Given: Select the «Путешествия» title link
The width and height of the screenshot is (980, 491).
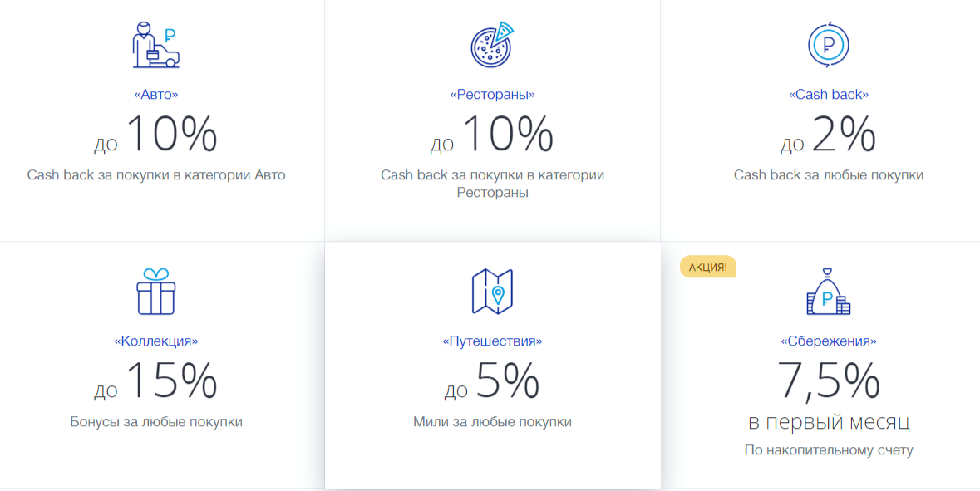Looking at the screenshot, I should coord(492,341).
